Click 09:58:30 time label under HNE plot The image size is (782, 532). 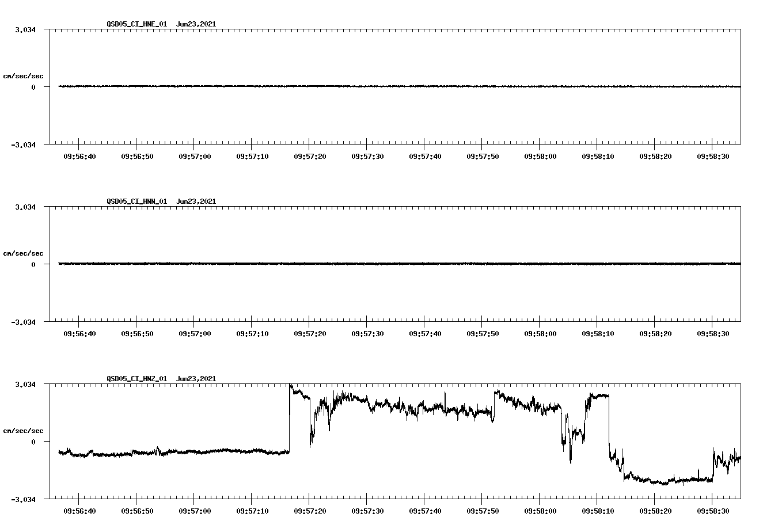coord(713,156)
